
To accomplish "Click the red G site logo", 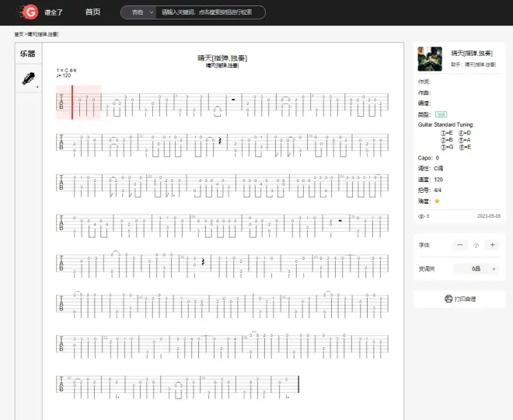I will point(30,12).
